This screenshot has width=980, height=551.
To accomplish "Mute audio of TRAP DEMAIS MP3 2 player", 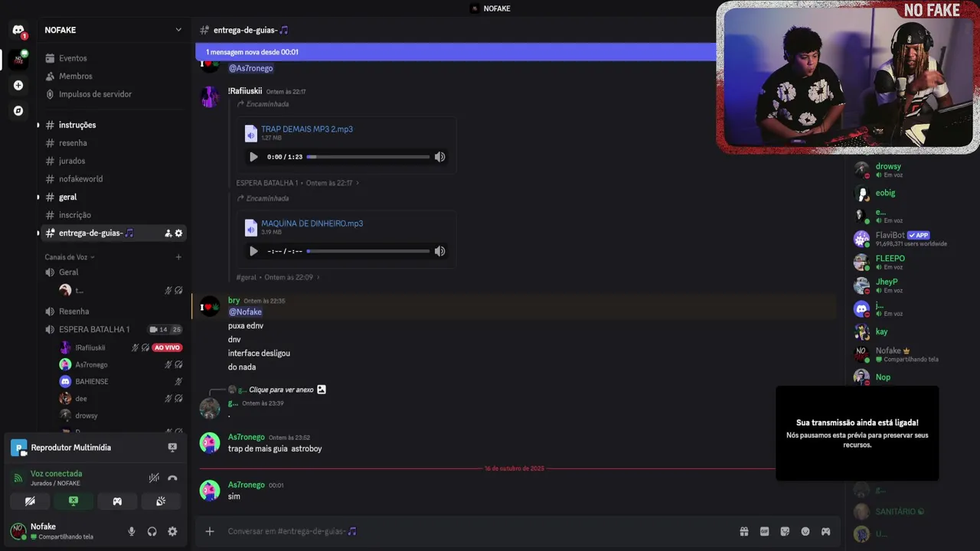I will coord(439,157).
